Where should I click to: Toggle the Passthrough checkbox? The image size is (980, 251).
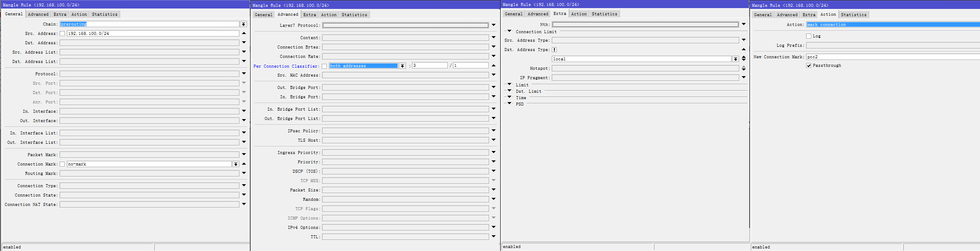tap(809, 66)
